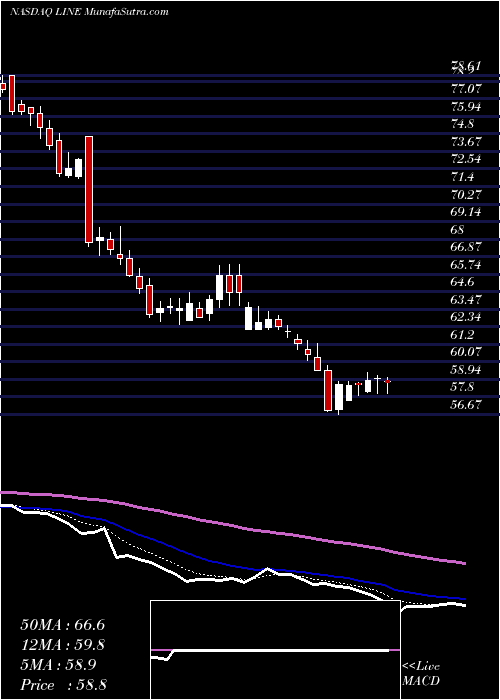Click the 66.87 price axis label
Screen dimensions: 500x700
point(467,247)
